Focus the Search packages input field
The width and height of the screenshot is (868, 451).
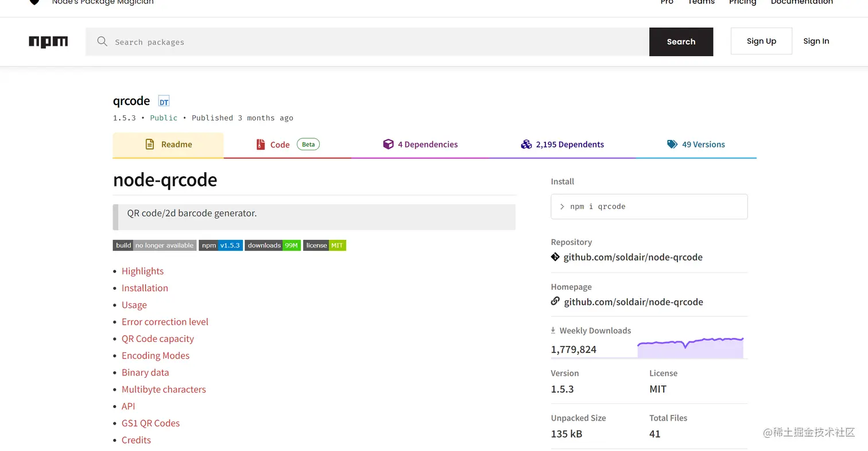(367, 42)
